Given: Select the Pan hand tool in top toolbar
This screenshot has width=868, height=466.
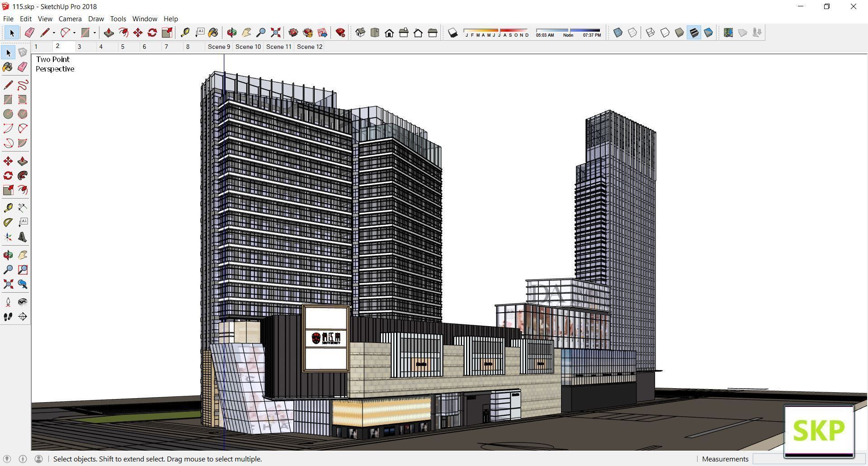Looking at the screenshot, I should 246,33.
